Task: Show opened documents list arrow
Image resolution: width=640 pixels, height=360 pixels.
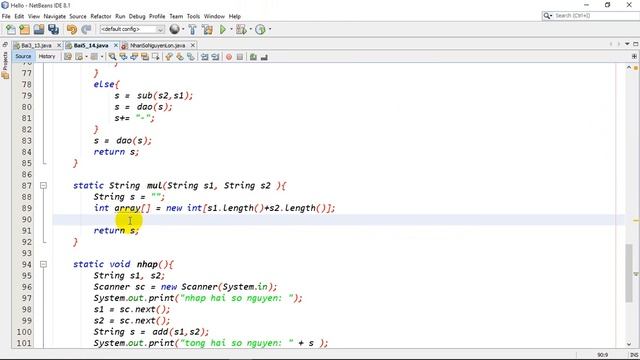Action: pos(627,44)
